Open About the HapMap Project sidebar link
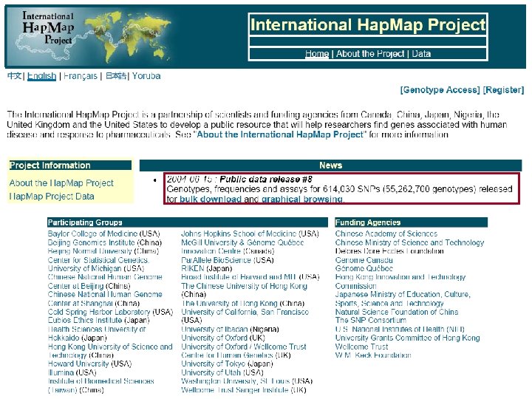 click(61, 183)
